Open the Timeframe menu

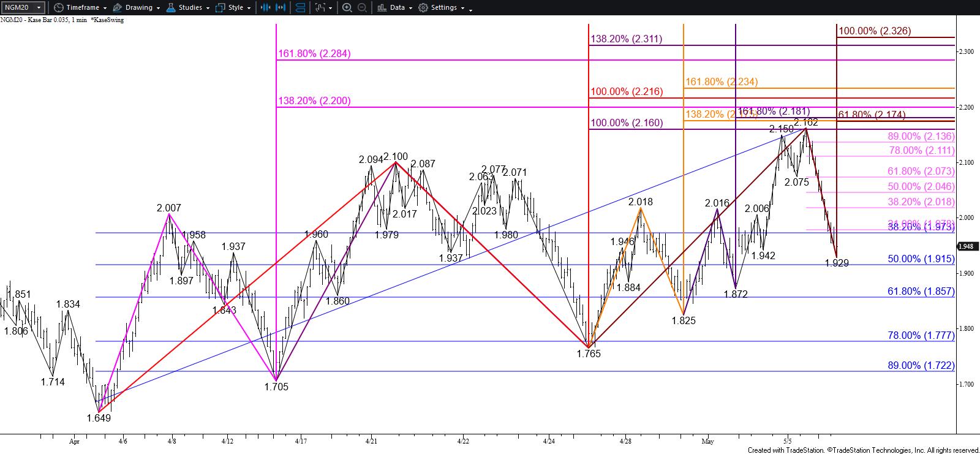pos(82,7)
